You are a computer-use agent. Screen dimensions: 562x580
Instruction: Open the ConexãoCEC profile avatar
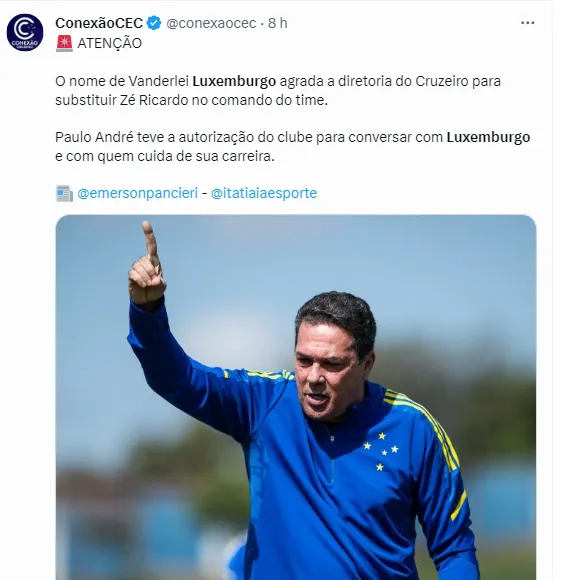point(25,32)
